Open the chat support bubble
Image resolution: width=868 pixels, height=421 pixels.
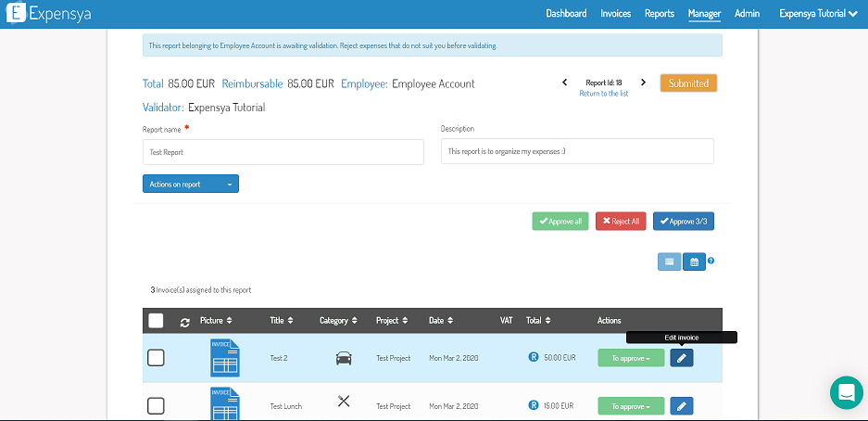[x=847, y=393]
